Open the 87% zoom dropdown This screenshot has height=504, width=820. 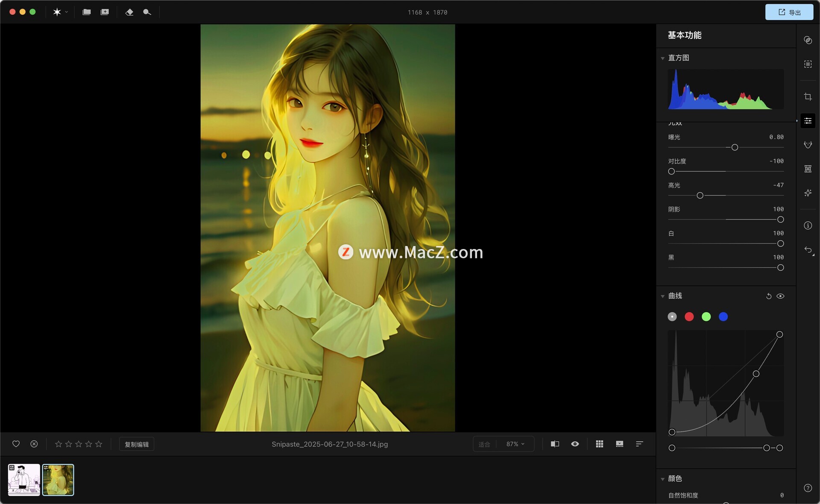[x=515, y=444]
